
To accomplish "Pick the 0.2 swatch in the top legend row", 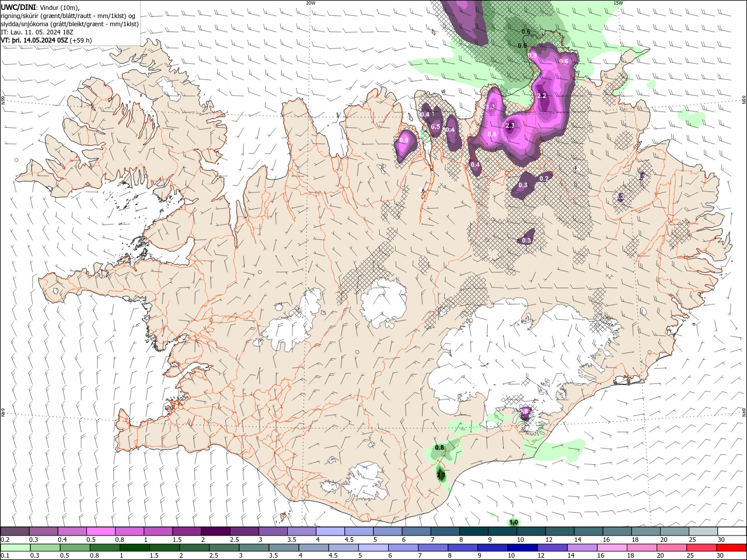I will pyautogui.click(x=15, y=531).
